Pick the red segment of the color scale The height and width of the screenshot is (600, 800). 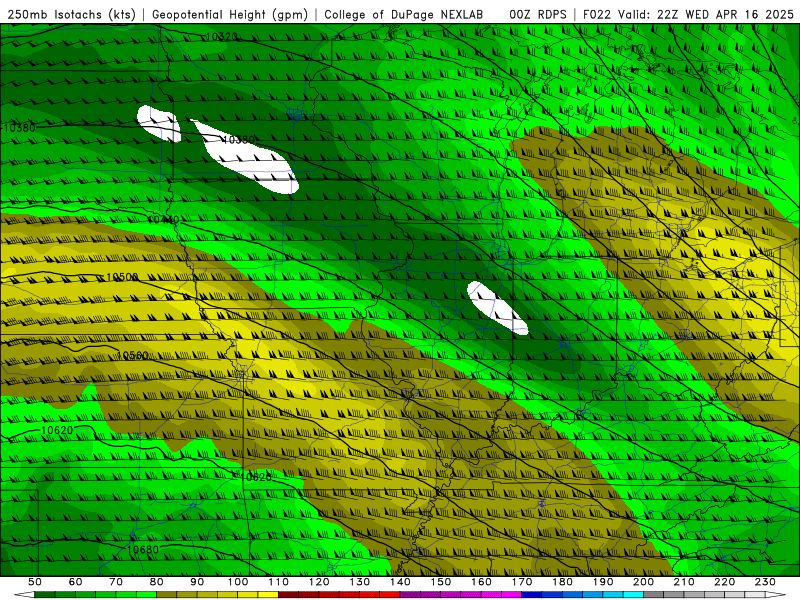(339, 595)
